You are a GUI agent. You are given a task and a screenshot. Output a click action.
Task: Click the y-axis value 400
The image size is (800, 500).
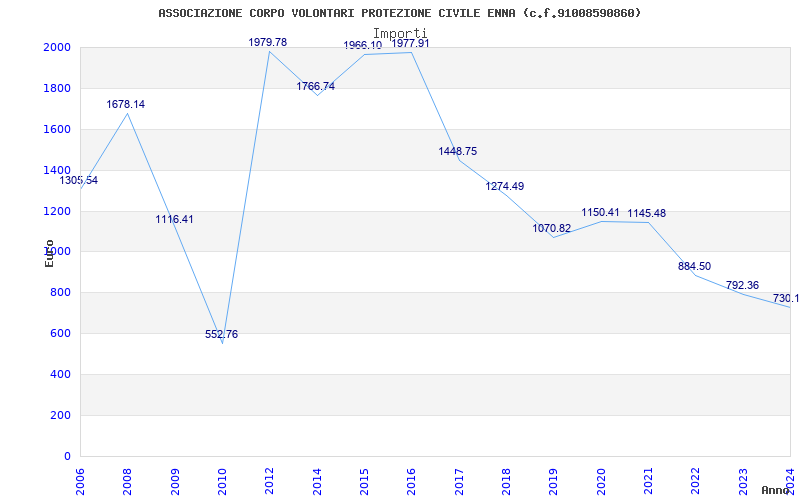coord(61,374)
